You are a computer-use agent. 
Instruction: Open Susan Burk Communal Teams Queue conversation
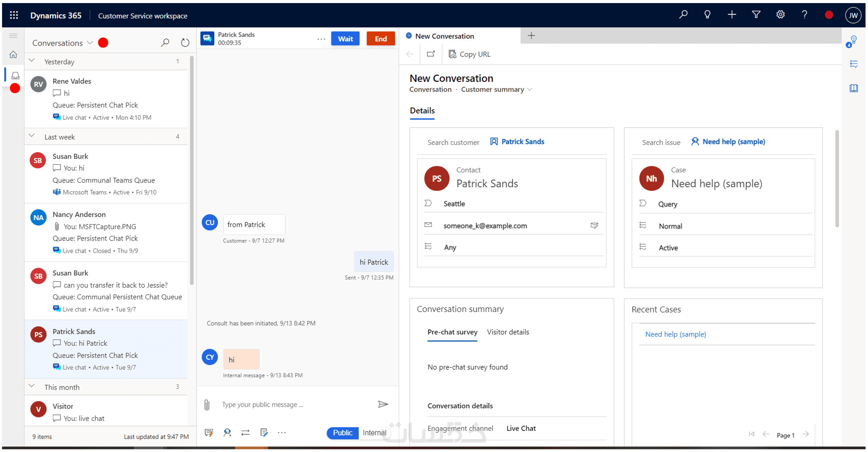[106, 174]
